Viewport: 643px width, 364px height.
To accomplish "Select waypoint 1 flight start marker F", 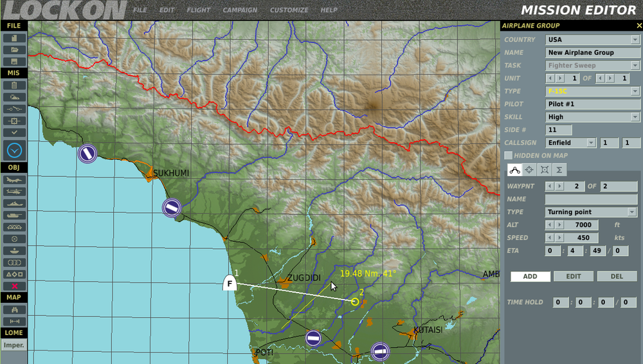I will (x=230, y=283).
